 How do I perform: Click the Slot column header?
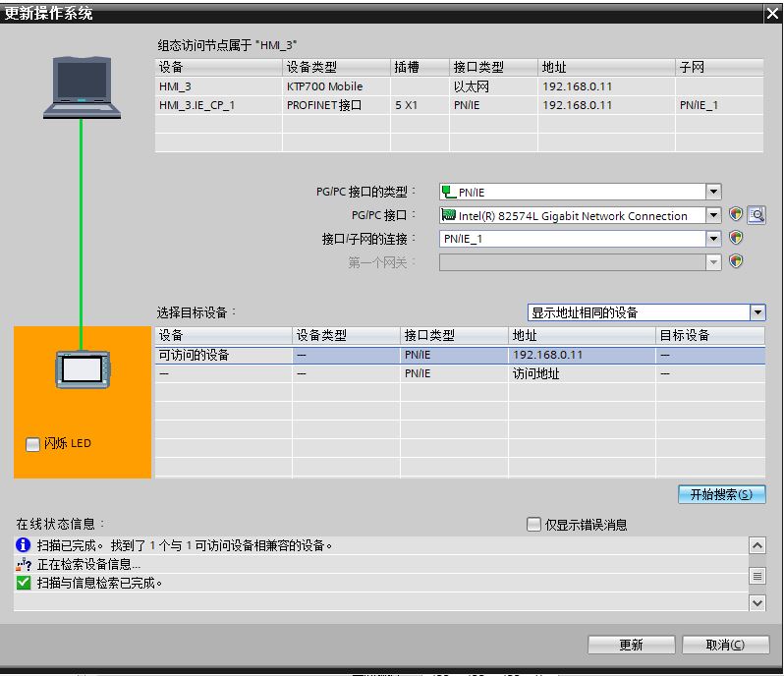(x=420, y=67)
